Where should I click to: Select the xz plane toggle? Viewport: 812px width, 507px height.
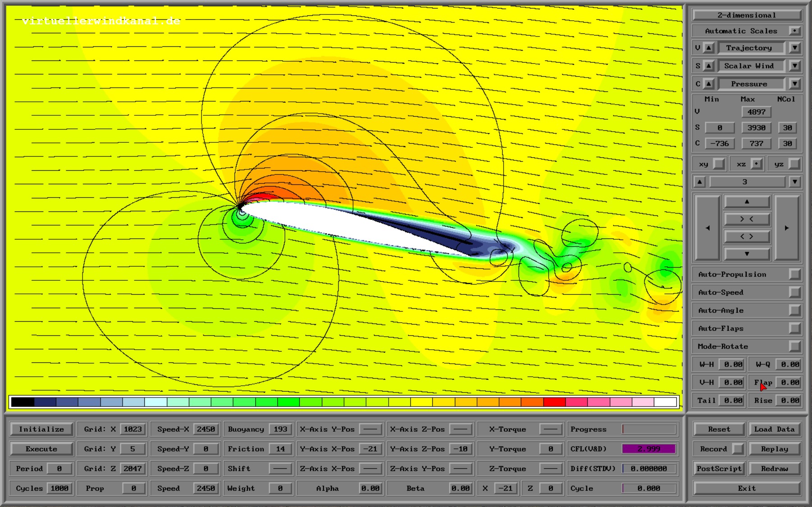(757, 164)
